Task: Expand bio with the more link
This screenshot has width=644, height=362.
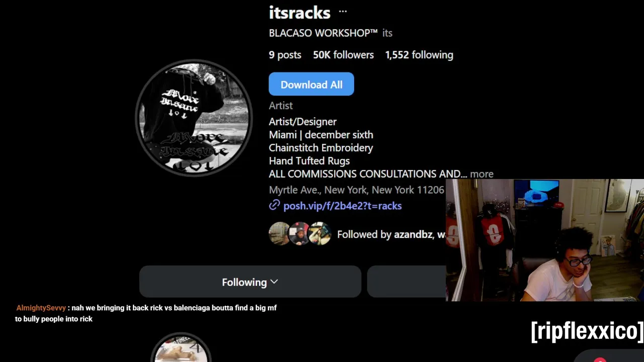Action: pyautogui.click(x=481, y=174)
